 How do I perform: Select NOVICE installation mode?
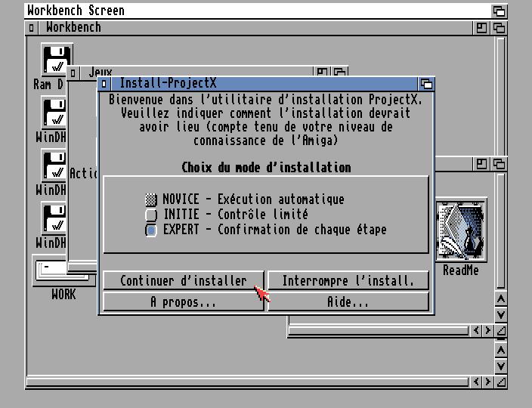click(151, 199)
